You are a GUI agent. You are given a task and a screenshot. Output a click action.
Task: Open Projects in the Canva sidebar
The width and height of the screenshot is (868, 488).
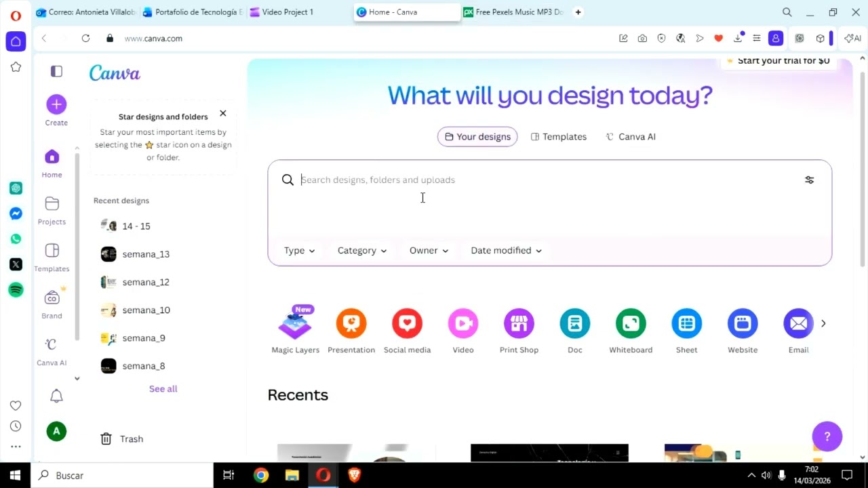52,204
